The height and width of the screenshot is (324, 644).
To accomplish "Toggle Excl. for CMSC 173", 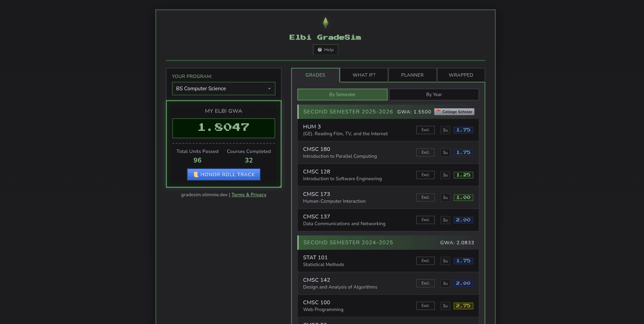I will (425, 197).
